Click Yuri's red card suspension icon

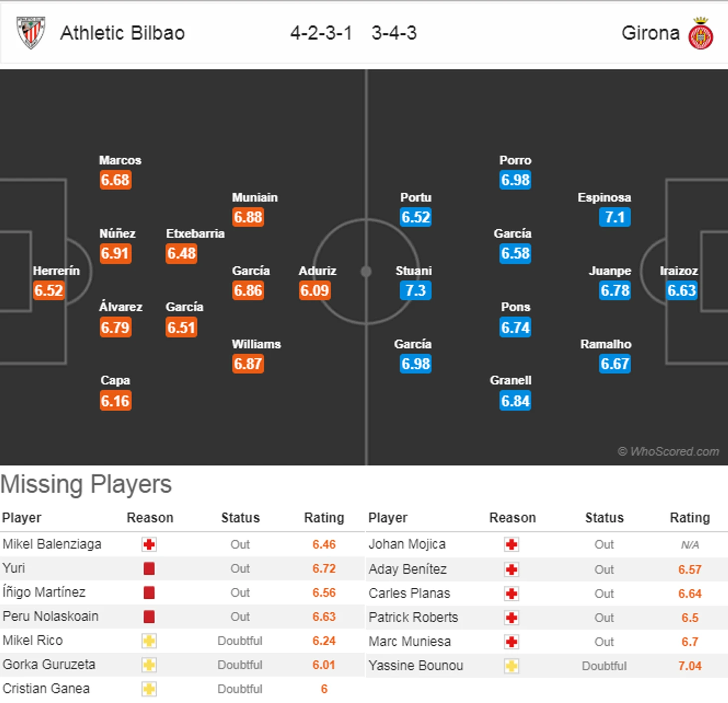tap(149, 568)
